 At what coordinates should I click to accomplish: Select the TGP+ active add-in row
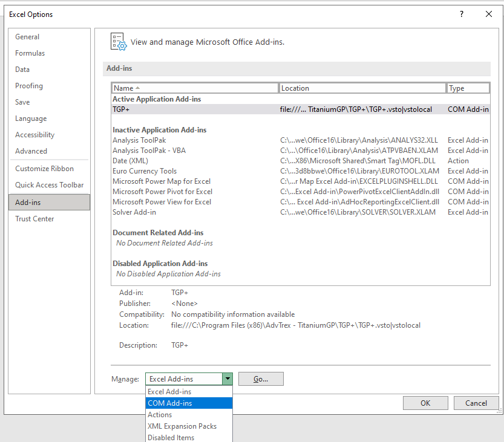click(301, 109)
